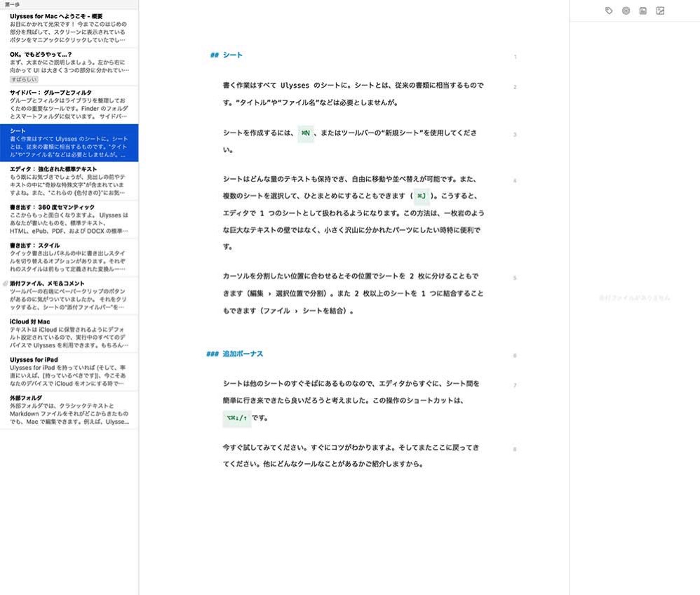Open the writing goal target icon
The width and height of the screenshot is (700, 595).
point(626,11)
